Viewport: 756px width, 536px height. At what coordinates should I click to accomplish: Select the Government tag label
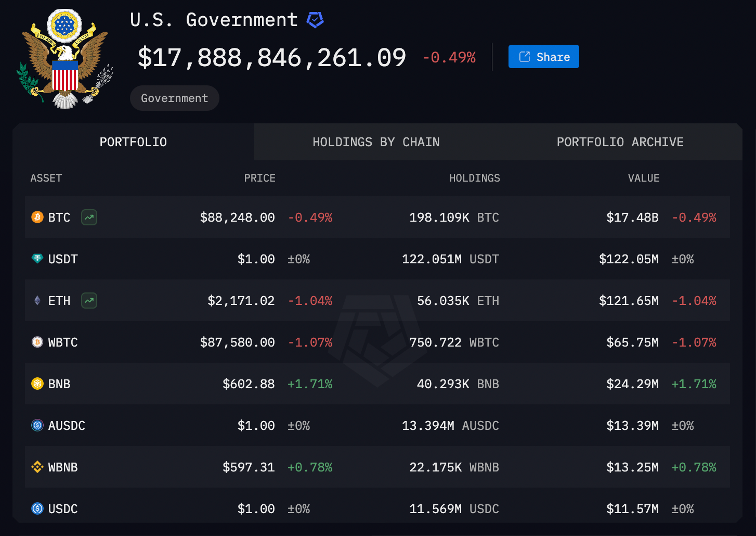174,98
